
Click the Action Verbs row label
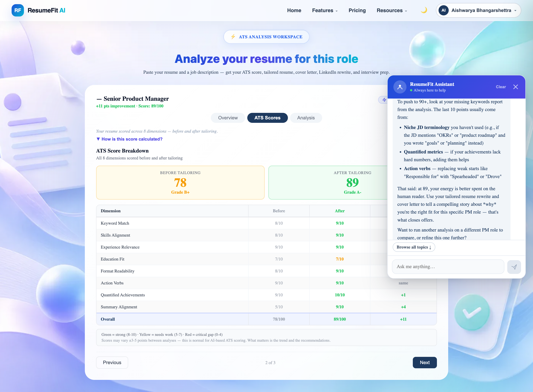coord(112,283)
